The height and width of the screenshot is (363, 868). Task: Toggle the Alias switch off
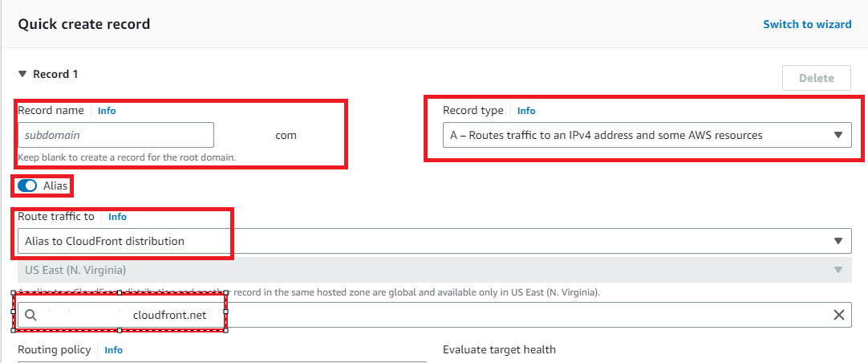(x=27, y=186)
